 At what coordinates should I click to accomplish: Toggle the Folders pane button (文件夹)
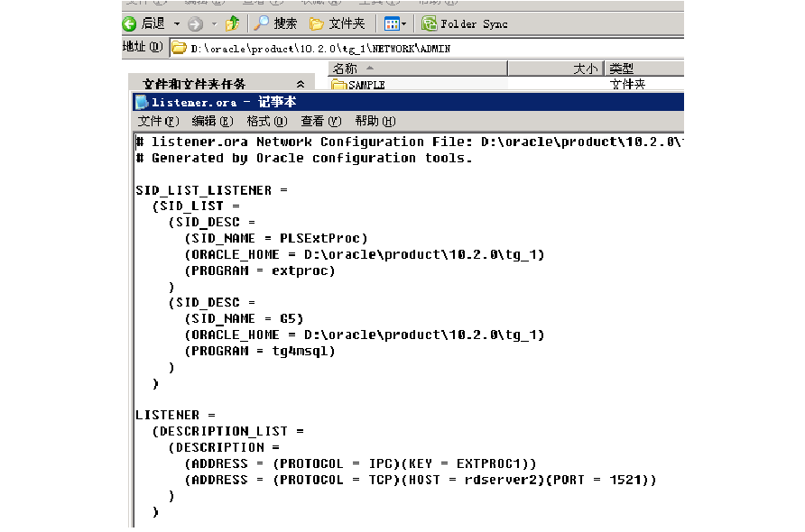coord(338,23)
